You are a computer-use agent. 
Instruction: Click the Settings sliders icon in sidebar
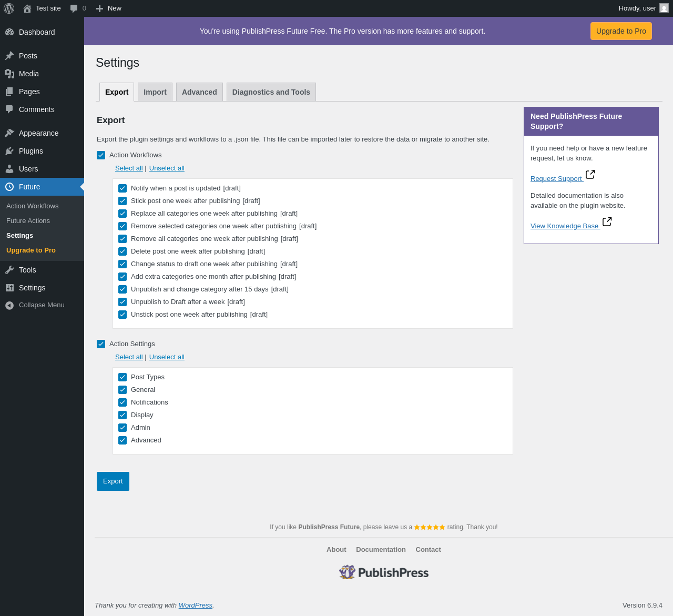9,288
